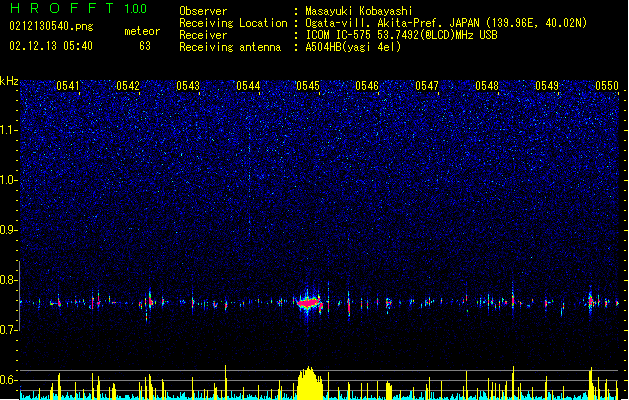Click the 0.6 kHz axis label
Viewport: 629px width, 400px height.
(8, 380)
